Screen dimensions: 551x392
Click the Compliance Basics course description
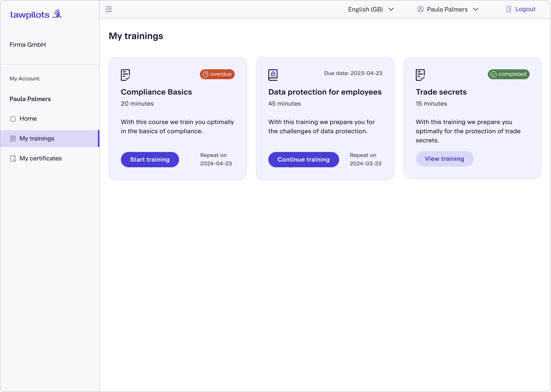[177, 127]
